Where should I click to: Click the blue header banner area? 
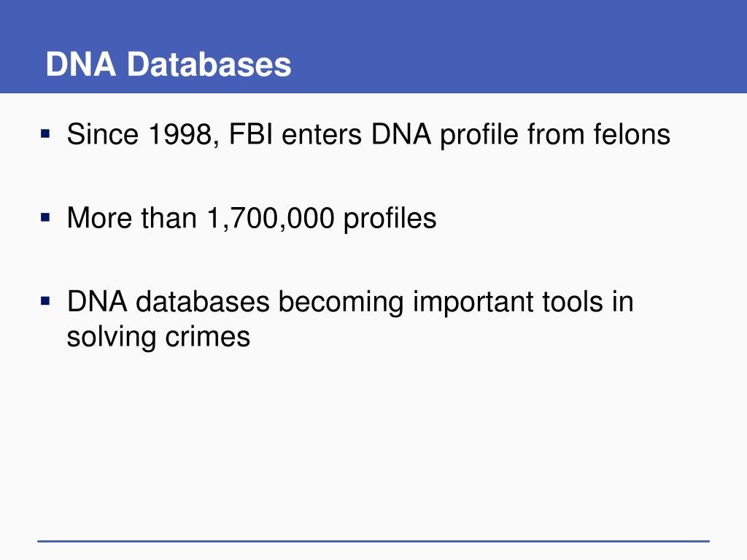click(x=373, y=46)
